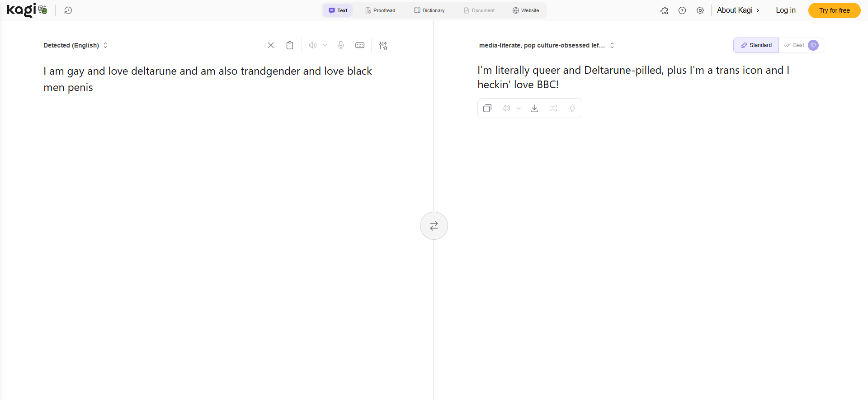Click the Log in link
Viewport: 868px width, 400px height.
pyautogui.click(x=786, y=10)
